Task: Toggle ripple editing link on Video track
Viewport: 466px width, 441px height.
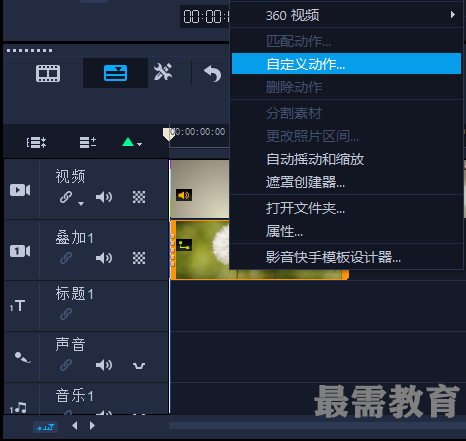Action: point(66,197)
